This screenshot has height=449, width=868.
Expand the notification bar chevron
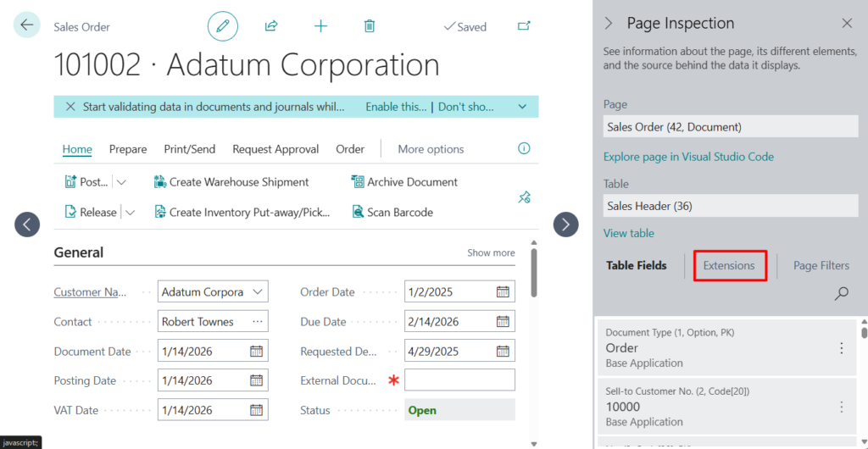522,107
